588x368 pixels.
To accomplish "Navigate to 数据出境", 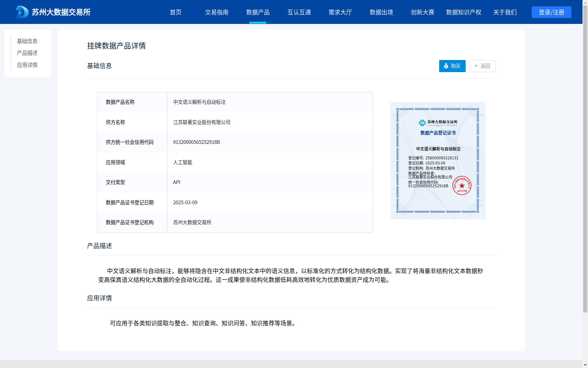I will [x=381, y=12].
